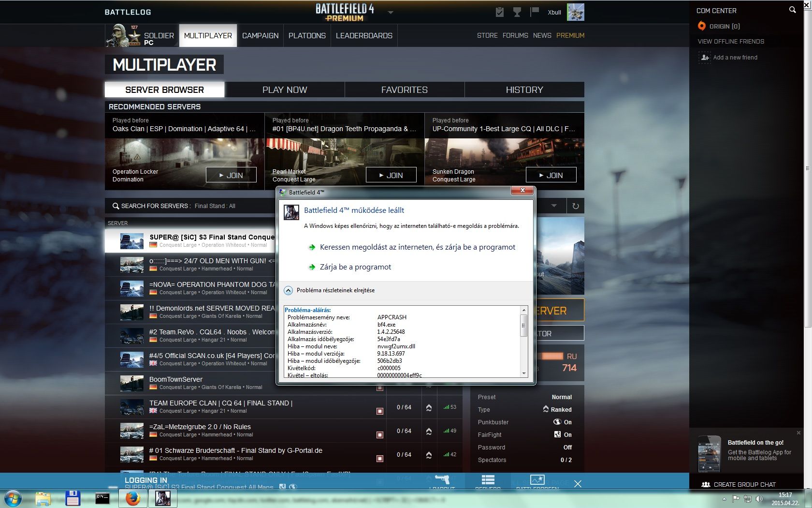Click the ranked chevron icon on =ZaL=Metzelgrube row
The width and height of the screenshot is (812, 508).
(x=429, y=431)
